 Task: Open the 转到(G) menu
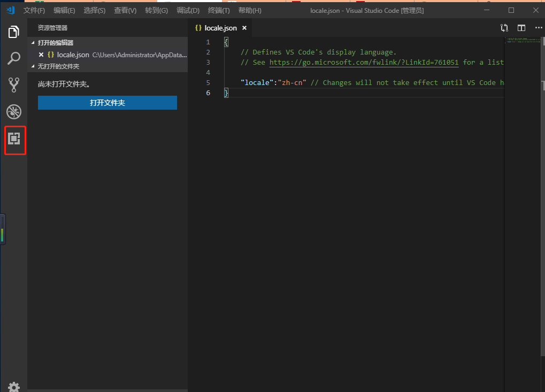click(156, 10)
